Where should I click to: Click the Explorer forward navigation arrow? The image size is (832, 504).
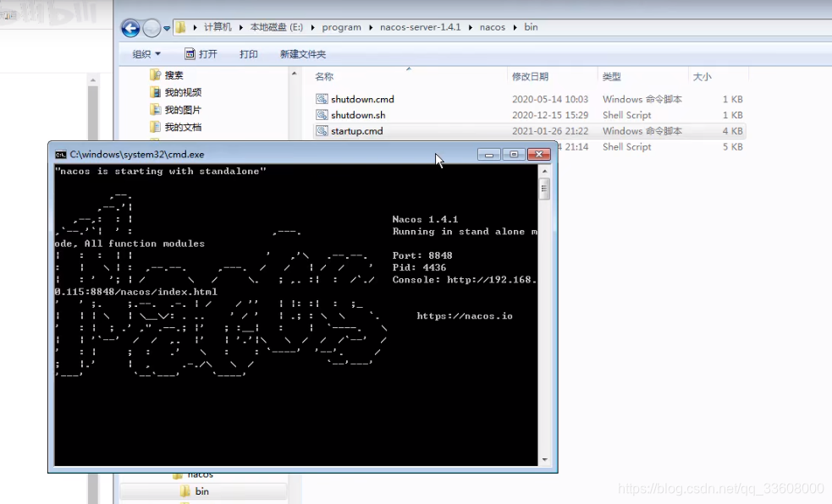[x=152, y=28]
